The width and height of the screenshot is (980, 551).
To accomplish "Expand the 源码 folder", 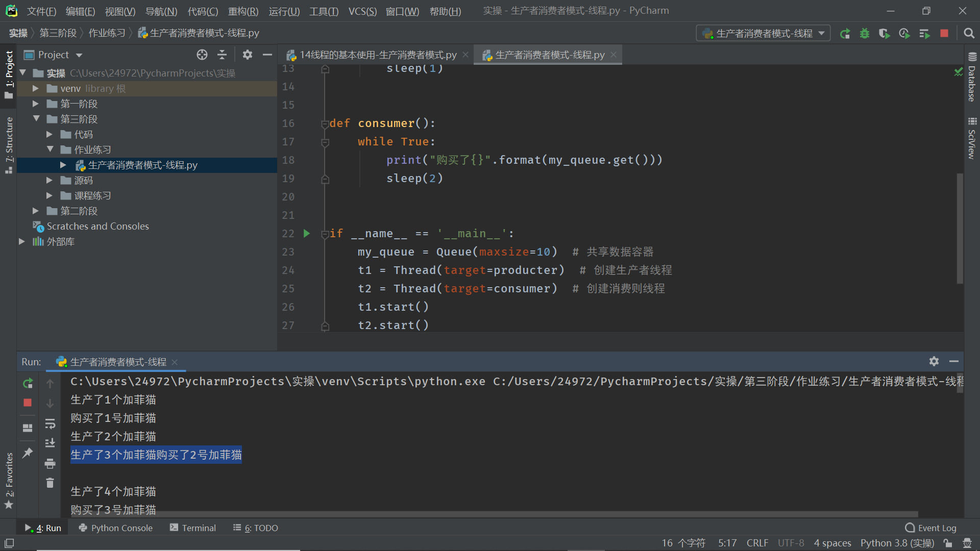I will pos(50,180).
